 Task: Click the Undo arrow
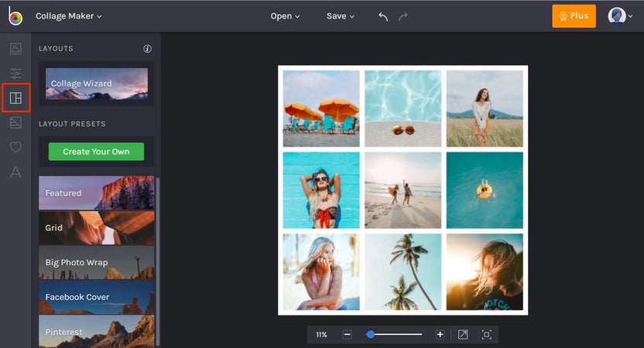click(x=382, y=16)
